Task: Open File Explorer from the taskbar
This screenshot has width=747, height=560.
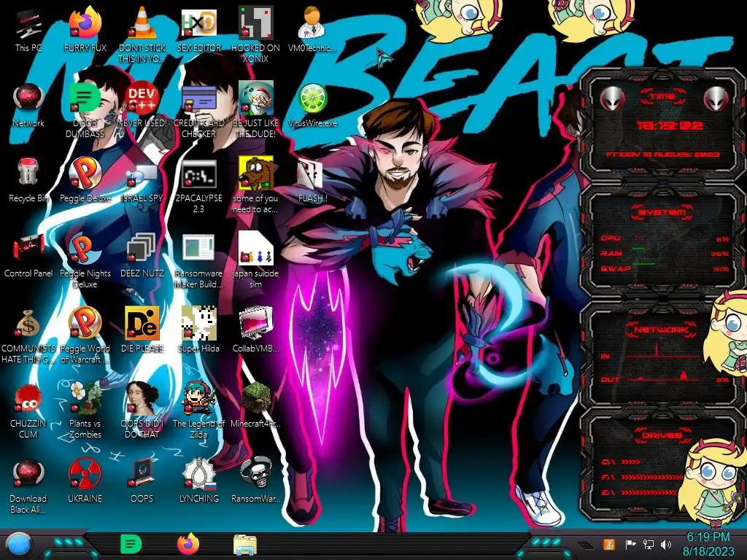Action: [x=245, y=545]
